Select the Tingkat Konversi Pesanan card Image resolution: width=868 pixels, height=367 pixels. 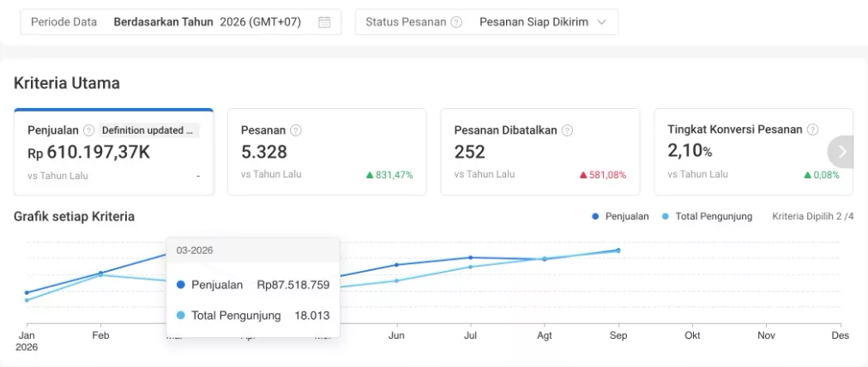pyautogui.click(x=753, y=153)
